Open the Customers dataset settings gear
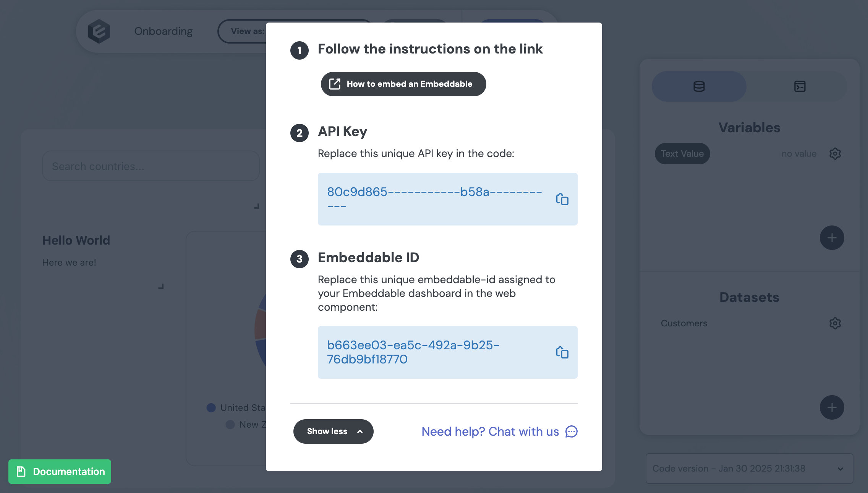Image resolution: width=868 pixels, height=493 pixels. 835,323
